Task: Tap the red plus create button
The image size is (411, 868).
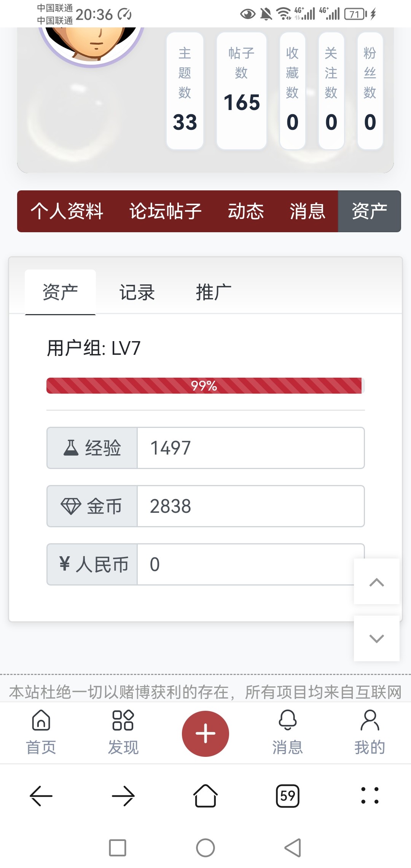Action: (205, 733)
